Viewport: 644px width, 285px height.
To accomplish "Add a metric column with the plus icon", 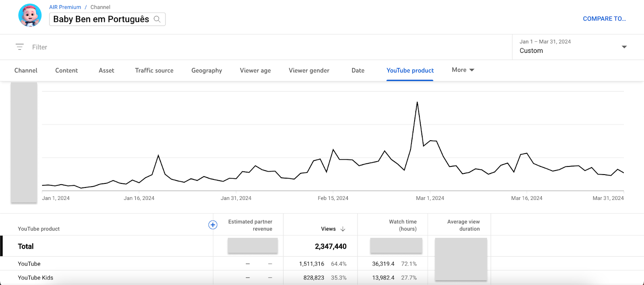I will (213, 225).
